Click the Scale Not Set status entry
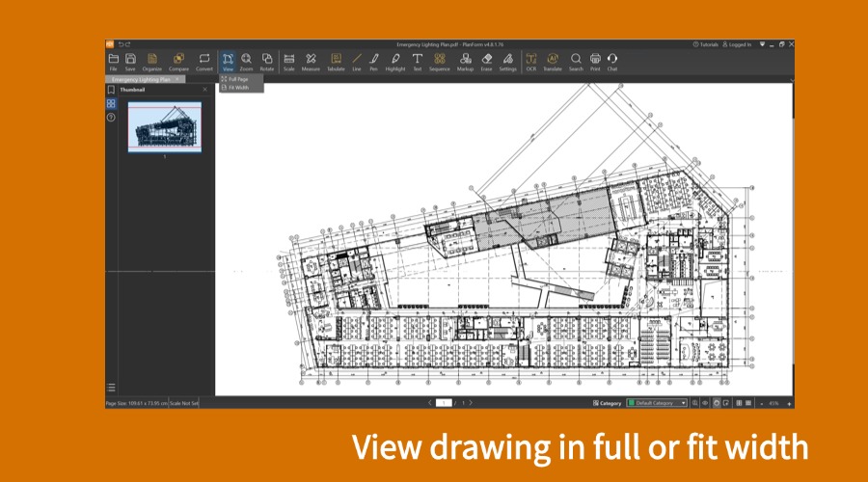The image size is (868, 482). [x=184, y=403]
